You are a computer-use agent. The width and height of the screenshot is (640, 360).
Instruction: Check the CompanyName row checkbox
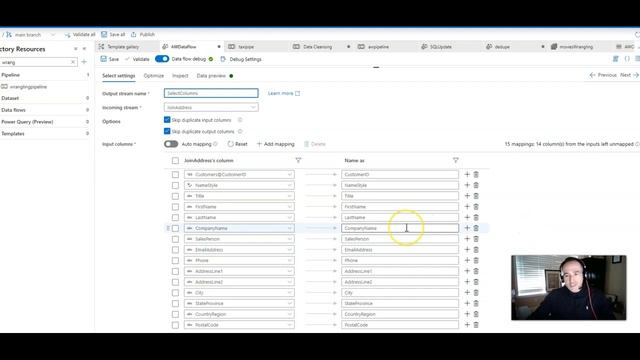175,228
